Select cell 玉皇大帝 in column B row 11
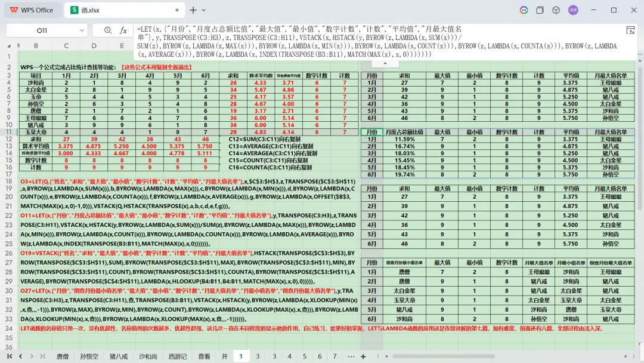 point(36,132)
